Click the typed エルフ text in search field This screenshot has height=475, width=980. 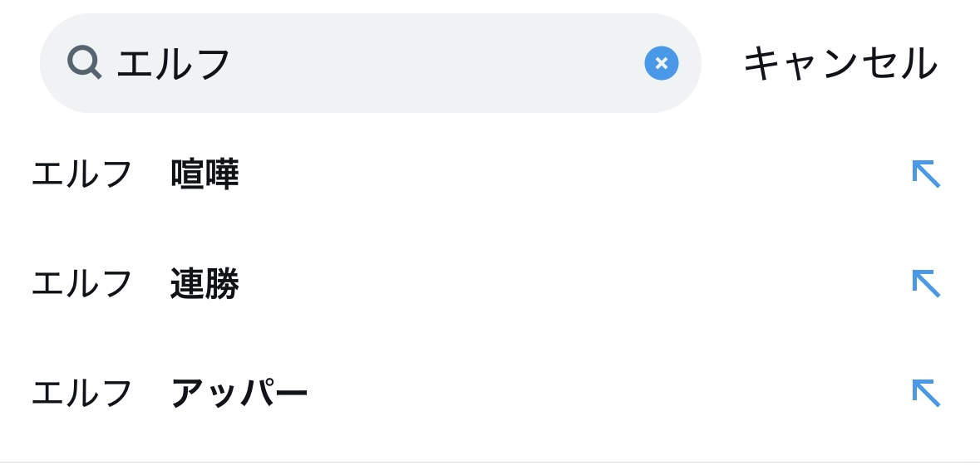[174, 64]
